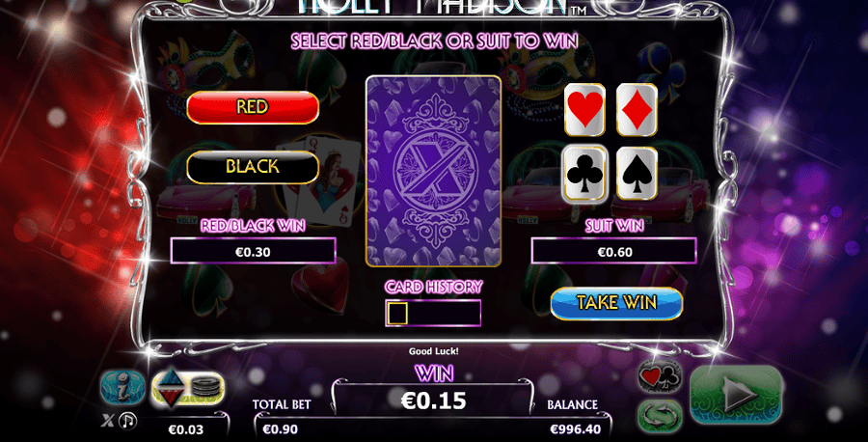
Task: Click the X logo icon
Action: 107,421
